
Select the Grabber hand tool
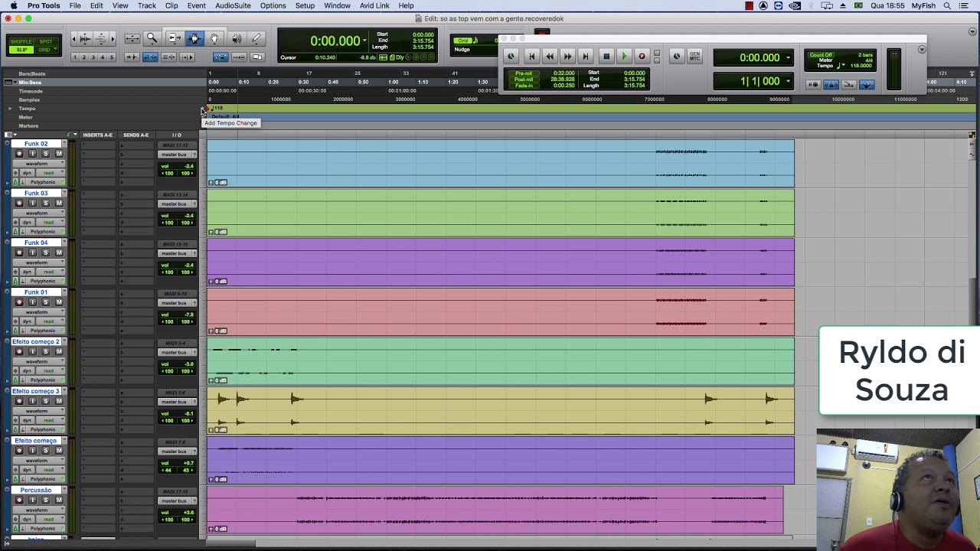click(x=215, y=38)
